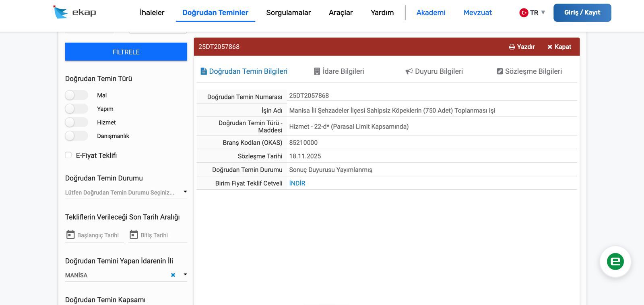Click the Bitiş Tarihi calendar icon
This screenshot has width=644, height=305.
pos(134,234)
